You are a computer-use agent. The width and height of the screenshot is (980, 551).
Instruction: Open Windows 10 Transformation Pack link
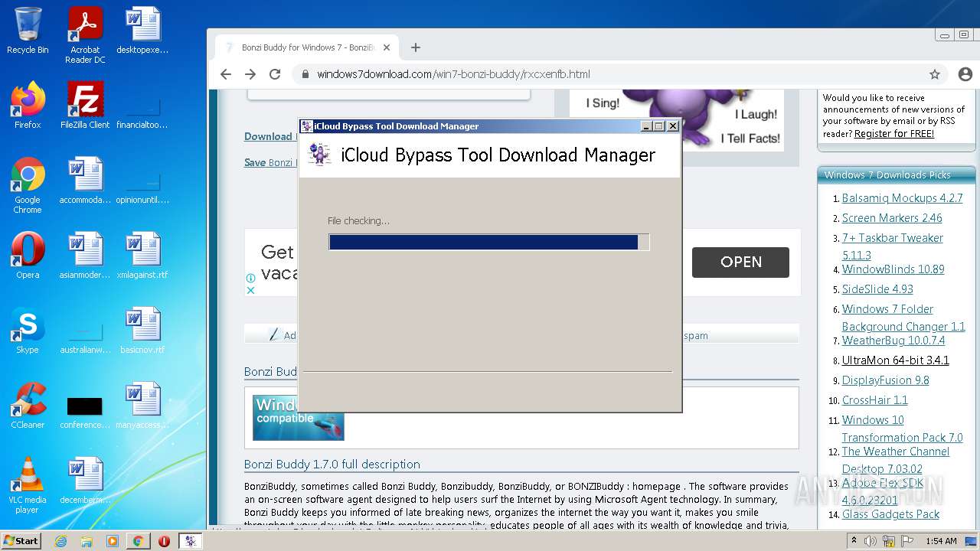[x=902, y=429]
